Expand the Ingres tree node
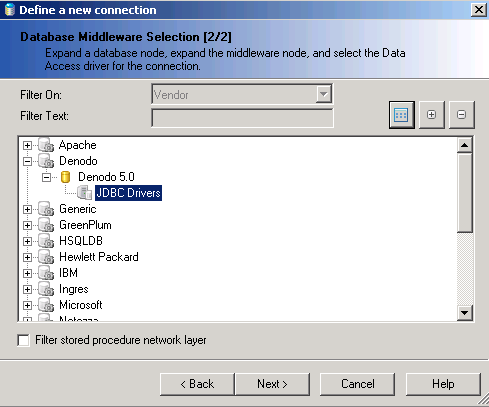489x407 pixels. coord(27,289)
